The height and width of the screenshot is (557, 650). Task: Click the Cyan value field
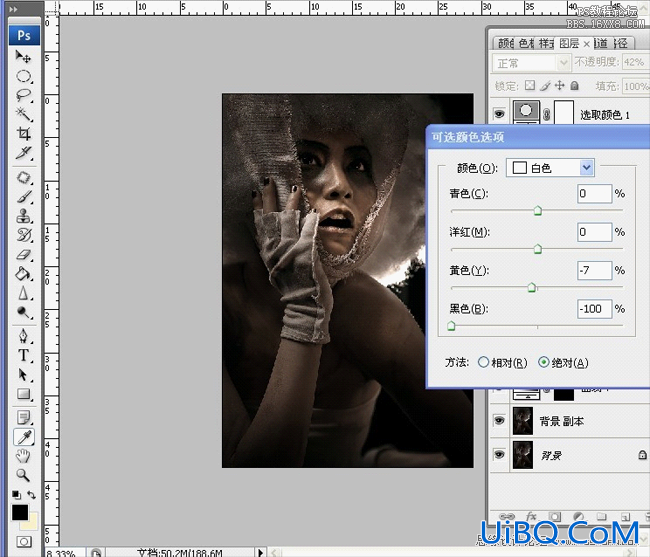tap(594, 194)
